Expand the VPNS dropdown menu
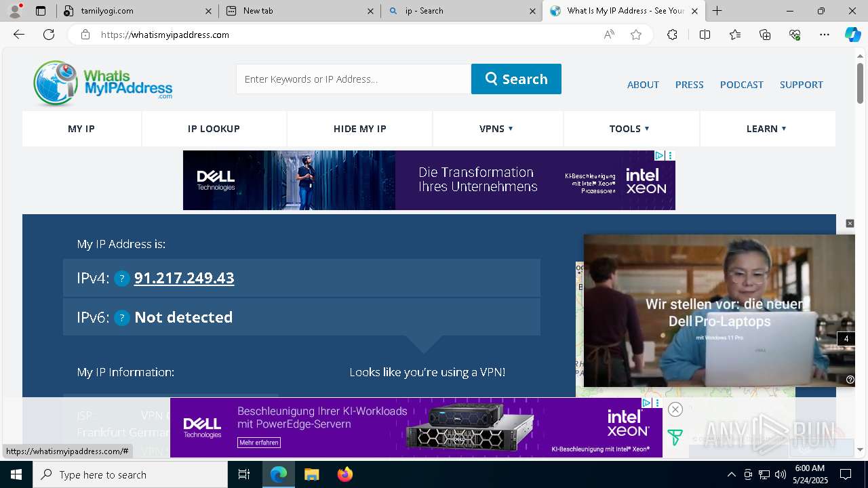868x488 pixels. pyautogui.click(x=496, y=129)
